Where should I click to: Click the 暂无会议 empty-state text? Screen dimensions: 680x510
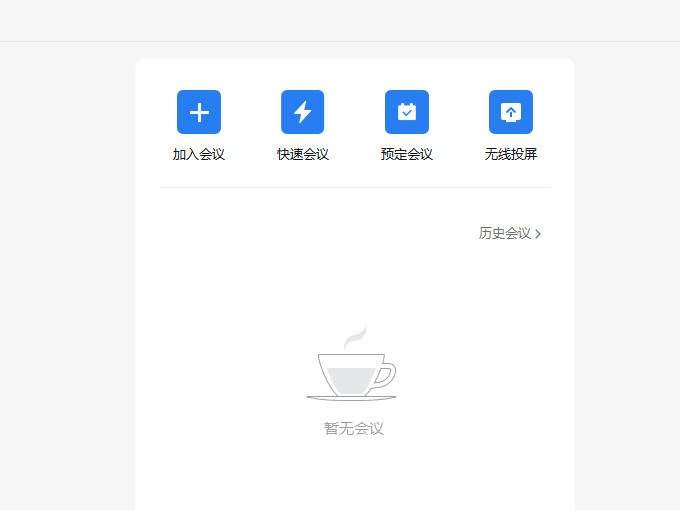click(354, 428)
